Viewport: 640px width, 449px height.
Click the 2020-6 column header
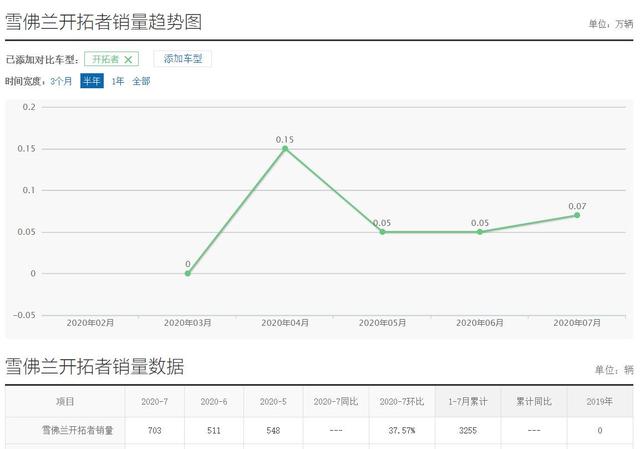[214, 402]
